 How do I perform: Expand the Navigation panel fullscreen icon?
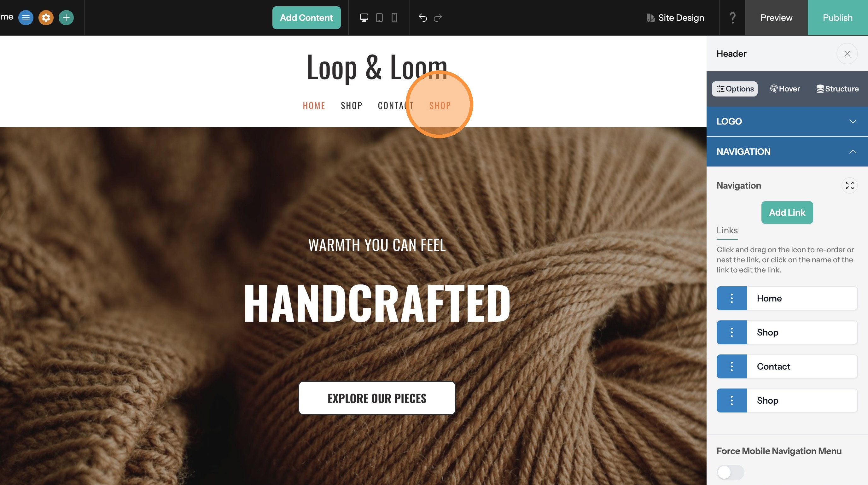849,185
